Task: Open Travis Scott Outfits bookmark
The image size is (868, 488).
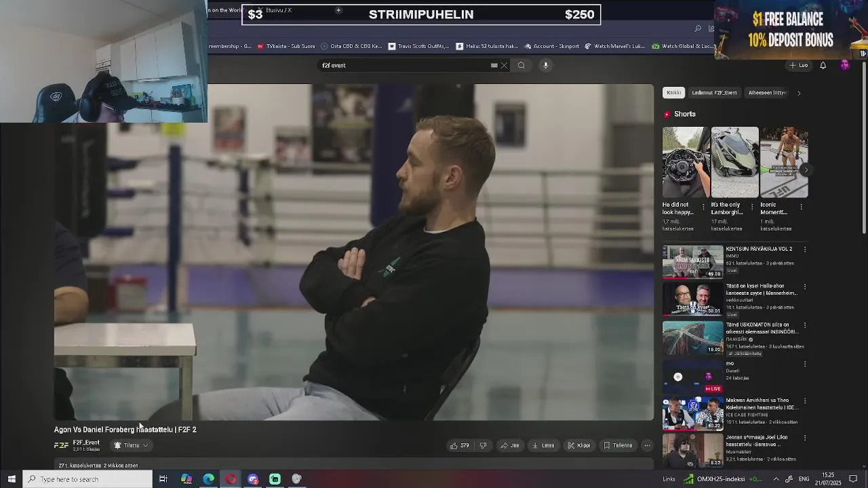Action: pos(418,46)
